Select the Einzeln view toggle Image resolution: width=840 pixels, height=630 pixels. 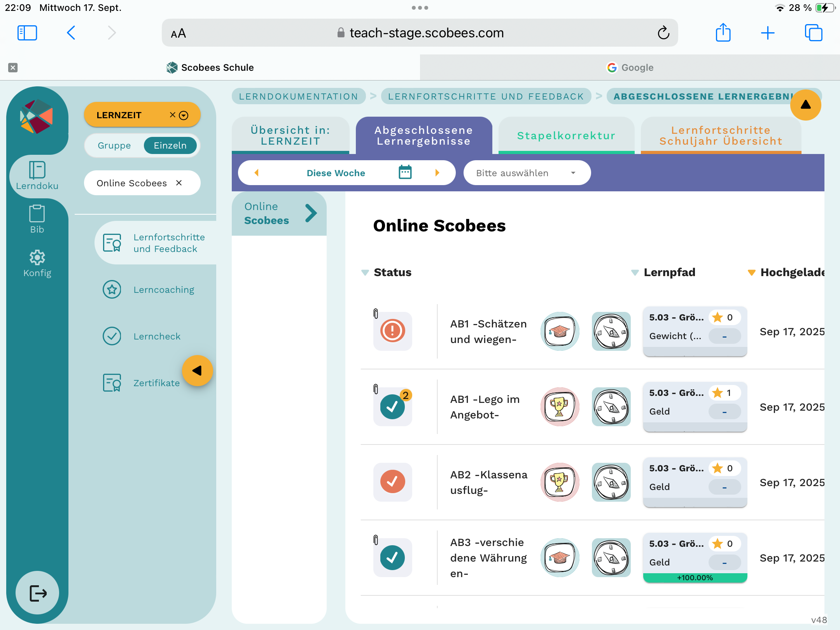(170, 145)
